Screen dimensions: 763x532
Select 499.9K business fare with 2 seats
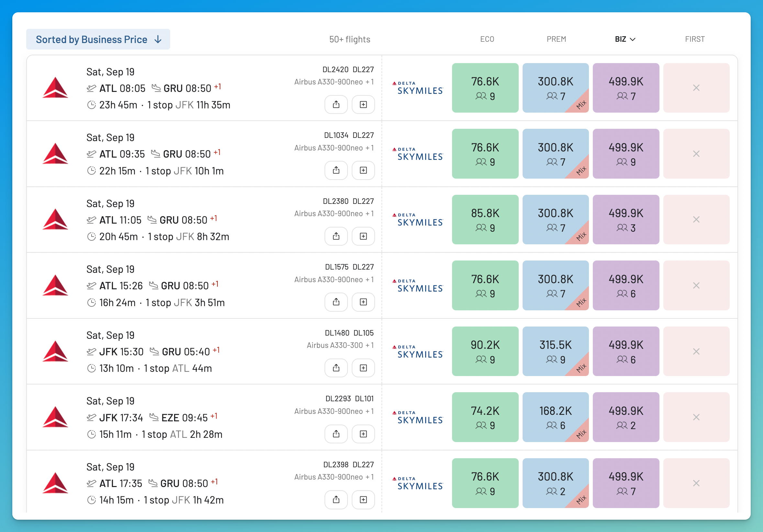pos(626,417)
